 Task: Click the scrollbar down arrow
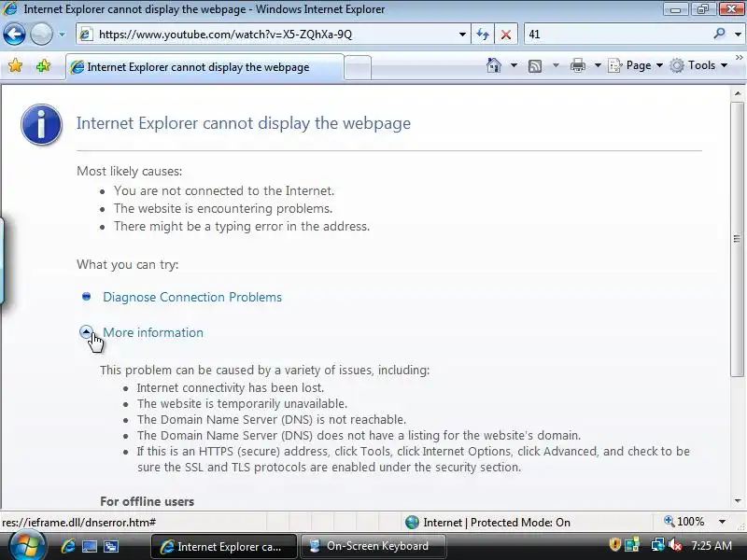pyautogui.click(x=738, y=500)
